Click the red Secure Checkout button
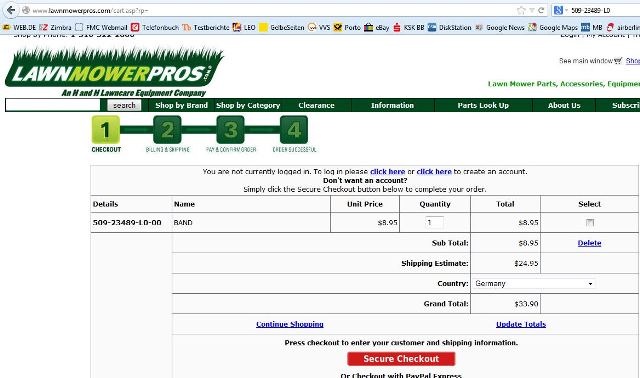Image resolution: width=640 pixels, height=378 pixels. click(x=401, y=359)
